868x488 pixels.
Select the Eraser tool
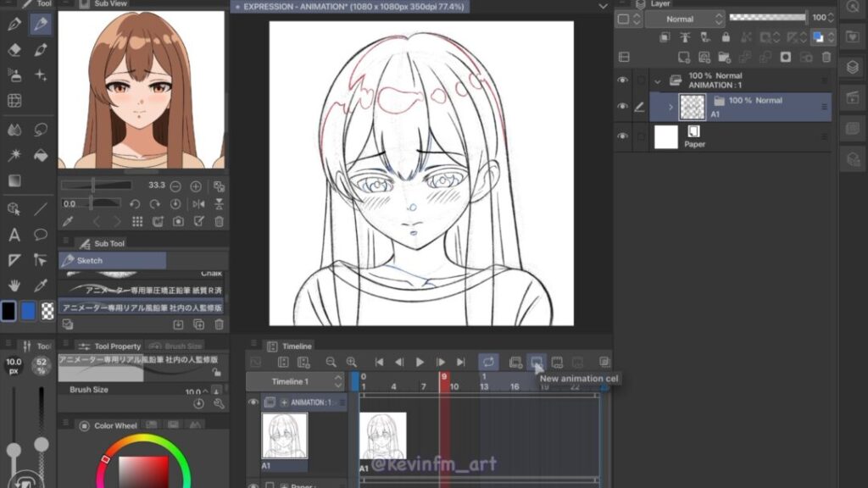14,50
